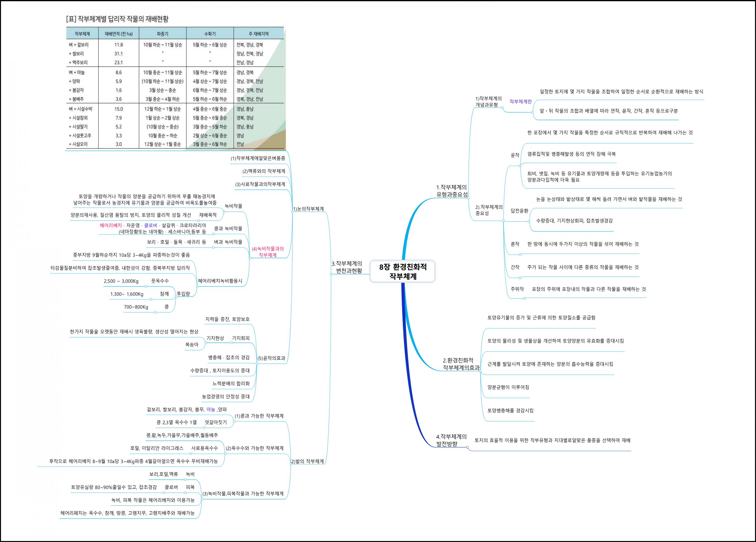
Task: Select branch 2.환경친화적 작부체계의효과
Action: 461,364
